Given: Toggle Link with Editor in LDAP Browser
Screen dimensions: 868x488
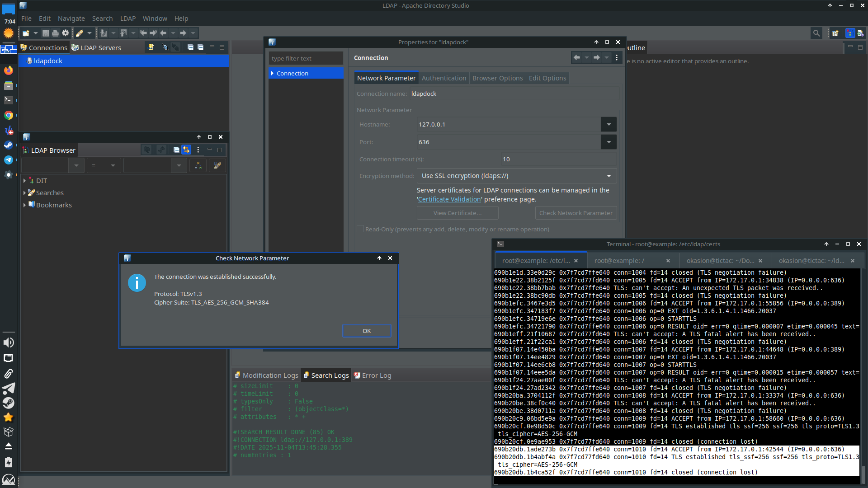Looking at the screenshot, I should (186, 150).
